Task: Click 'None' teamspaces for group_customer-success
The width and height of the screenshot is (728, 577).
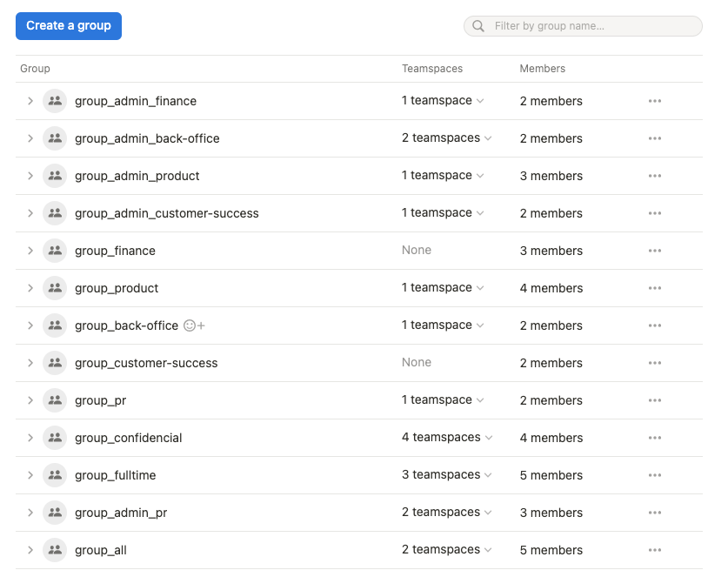Action: (x=417, y=362)
